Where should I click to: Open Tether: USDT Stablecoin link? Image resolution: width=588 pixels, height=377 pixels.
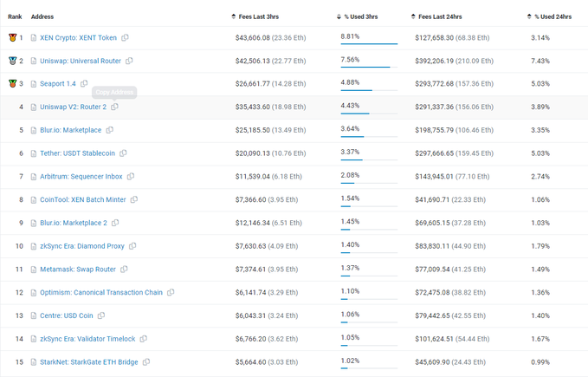[x=78, y=153]
